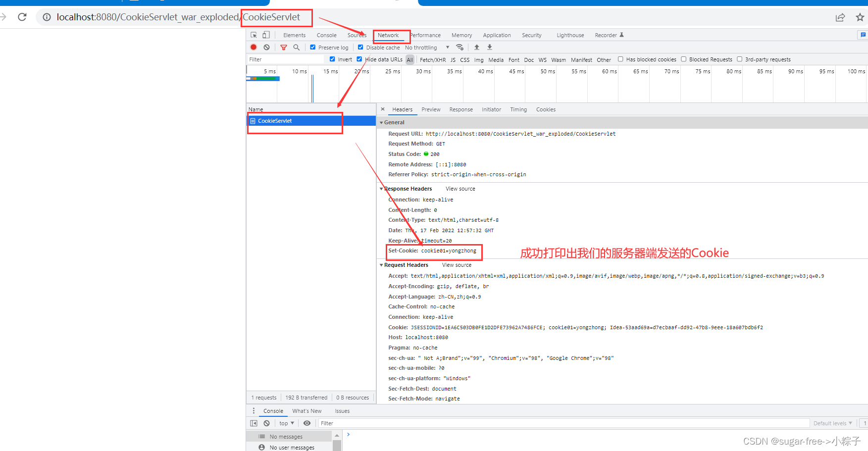
Task: Toggle Invert filter checkbox
Action: click(332, 59)
